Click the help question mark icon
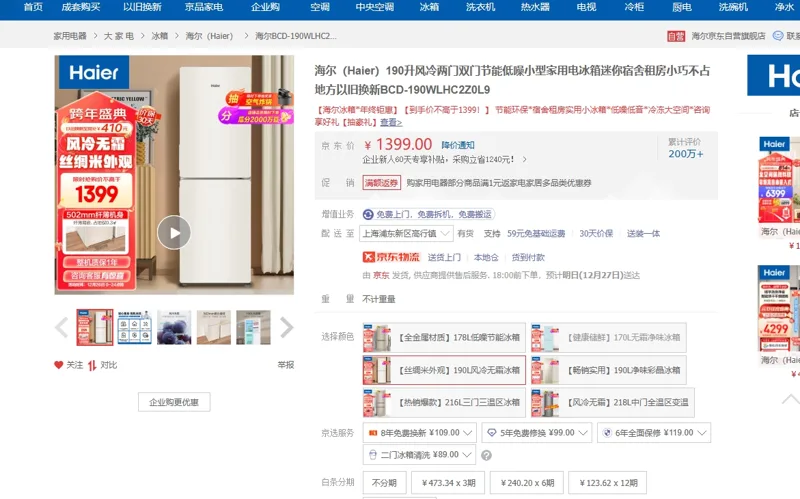 486,455
